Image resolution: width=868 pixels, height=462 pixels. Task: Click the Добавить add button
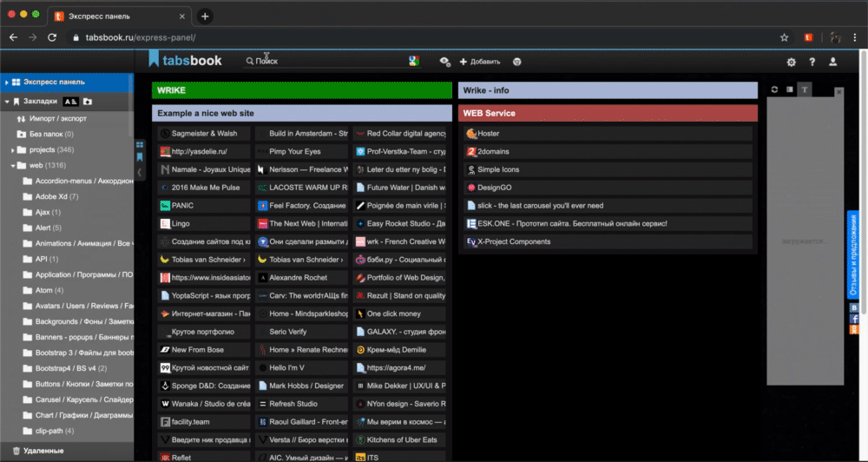[x=479, y=62]
